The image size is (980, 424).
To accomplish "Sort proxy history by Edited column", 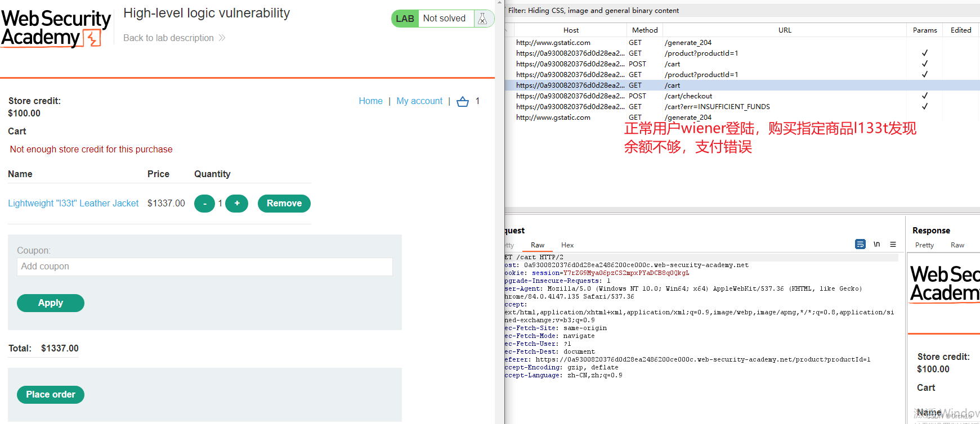I will pos(961,30).
